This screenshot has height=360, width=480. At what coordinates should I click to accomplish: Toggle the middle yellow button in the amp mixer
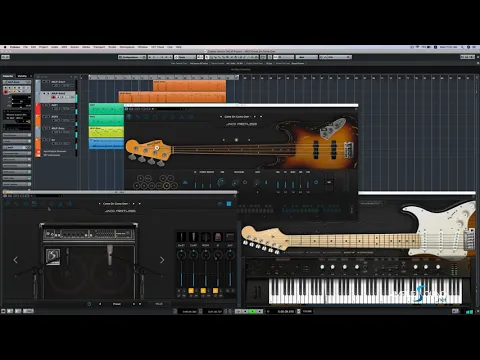[203, 291]
